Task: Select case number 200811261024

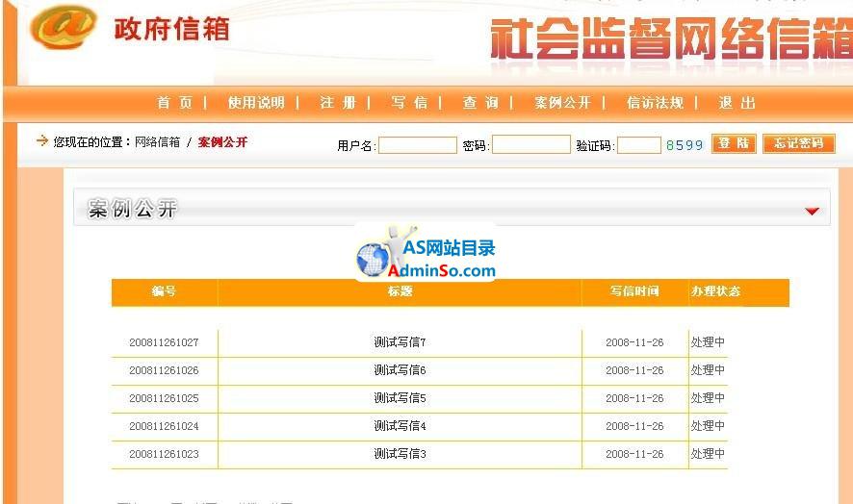Action: pos(164,426)
